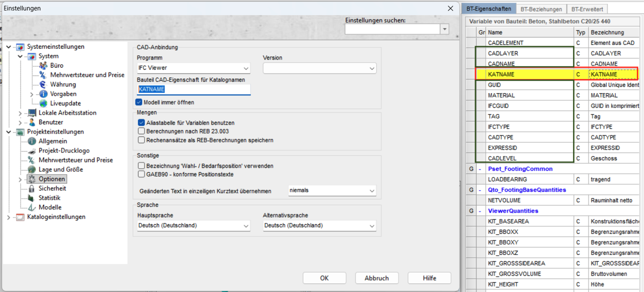Click the 'Einstellungen suchen' search field
Image resolution: width=644 pixels, height=292 pixels.
(x=392, y=29)
